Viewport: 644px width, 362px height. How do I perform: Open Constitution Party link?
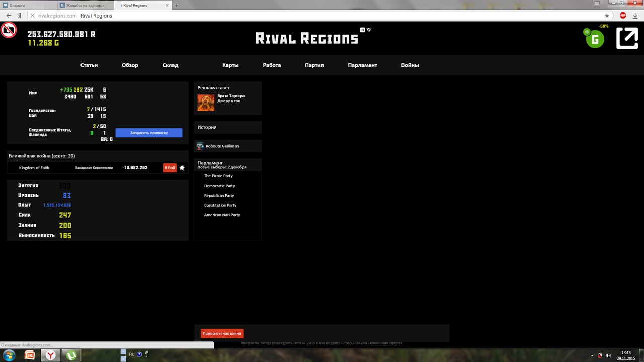coord(220,205)
